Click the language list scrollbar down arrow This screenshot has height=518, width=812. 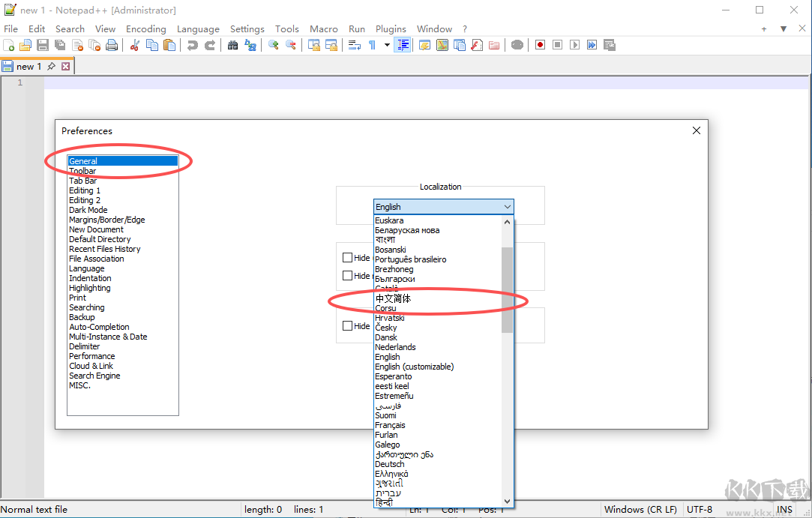(508, 501)
